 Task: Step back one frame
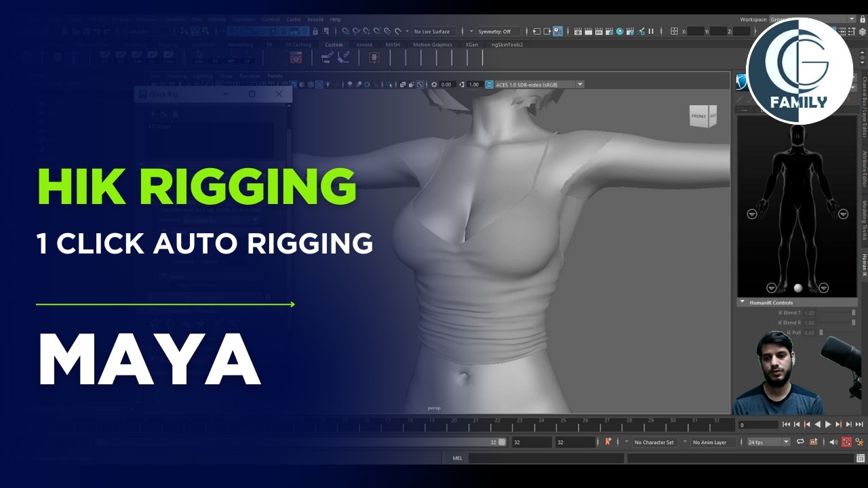[x=796, y=424]
